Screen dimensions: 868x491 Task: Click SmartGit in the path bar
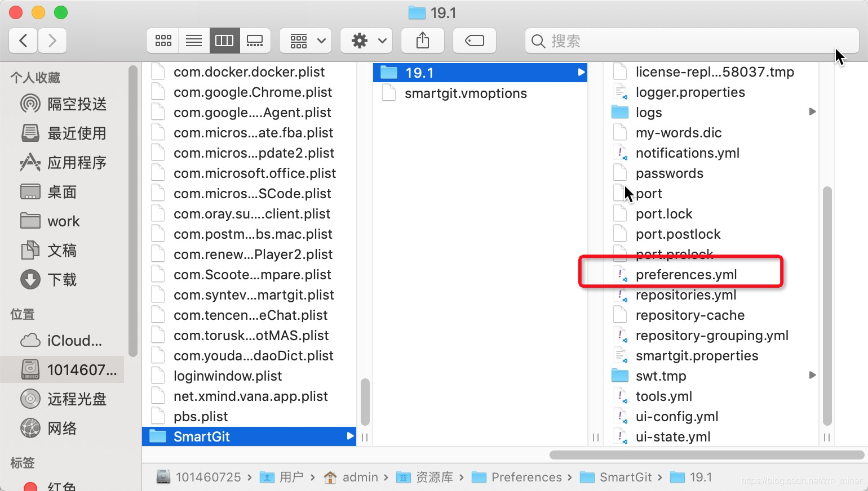[x=616, y=477]
